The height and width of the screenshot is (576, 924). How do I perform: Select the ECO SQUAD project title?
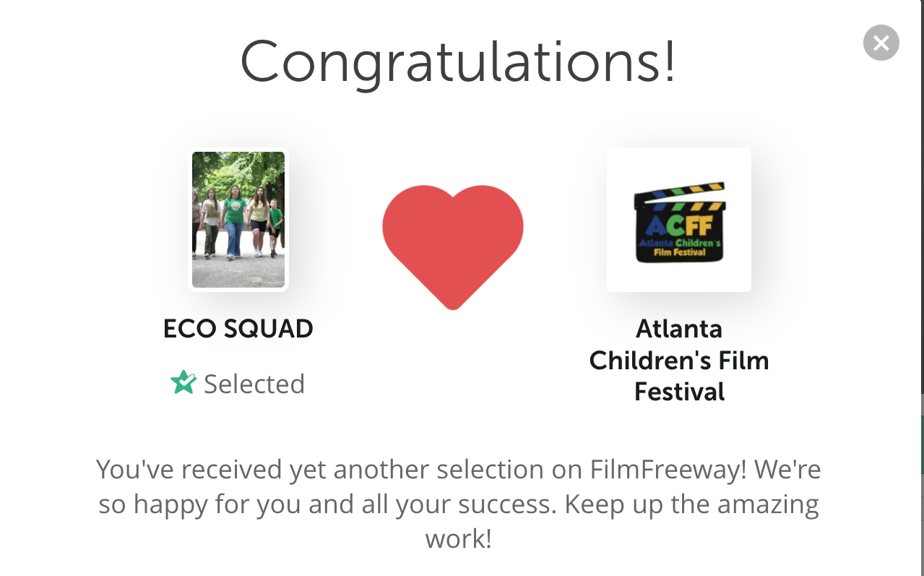point(238,329)
